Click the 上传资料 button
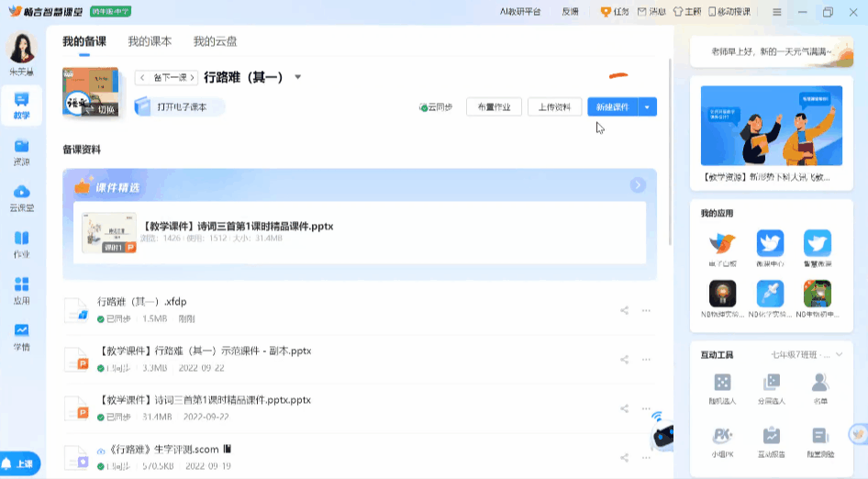The height and width of the screenshot is (479, 868). point(554,107)
